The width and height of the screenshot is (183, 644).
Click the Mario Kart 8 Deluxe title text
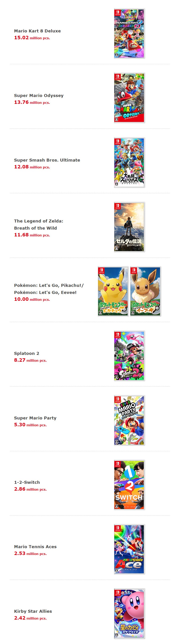pos(37,31)
